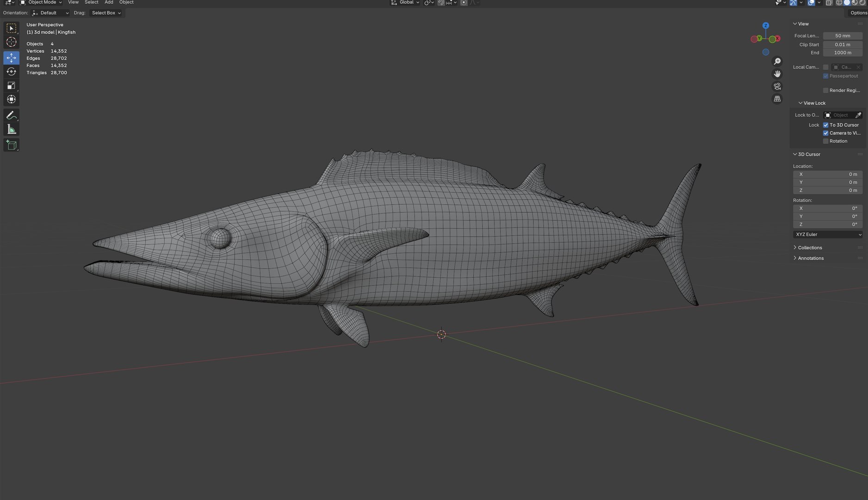Click the eyedropper next to Lock to Object
The width and height of the screenshot is (868, 500).
pyautogui.click(x=858, y=115)
